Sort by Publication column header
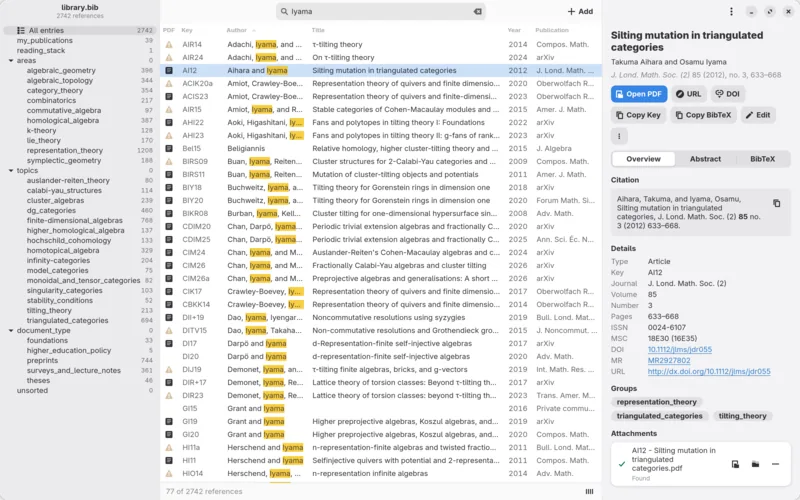Viewport: 800px width, 500px height. point(552,30)
